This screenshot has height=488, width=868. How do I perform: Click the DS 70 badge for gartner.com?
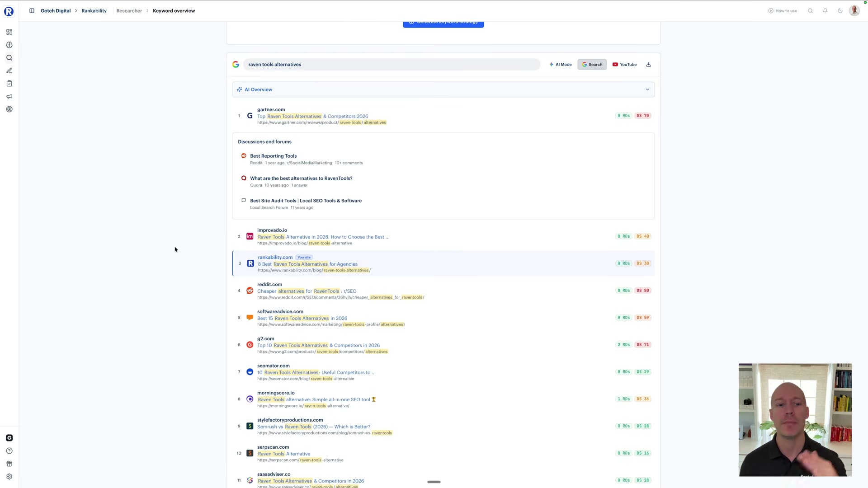click(643, 116)
